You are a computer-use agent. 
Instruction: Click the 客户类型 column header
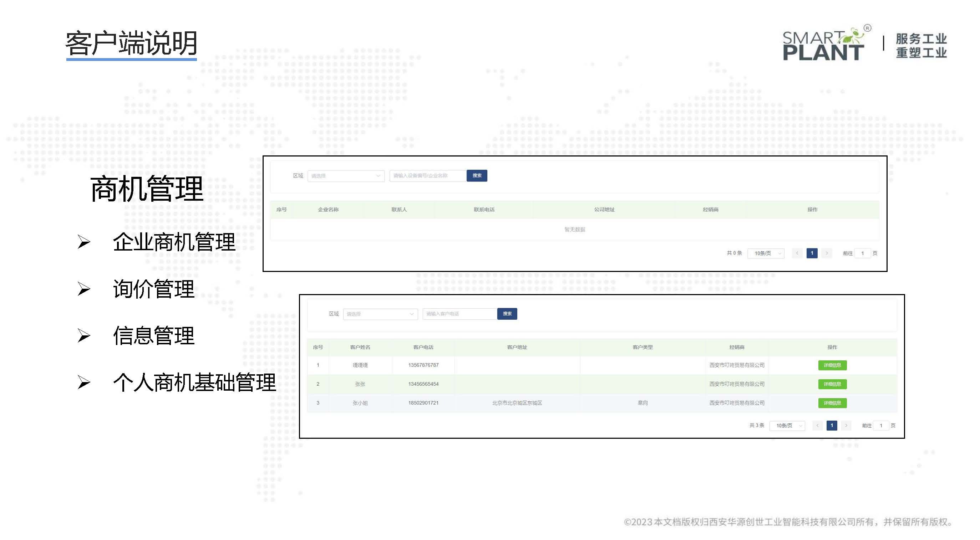[643, 348]
